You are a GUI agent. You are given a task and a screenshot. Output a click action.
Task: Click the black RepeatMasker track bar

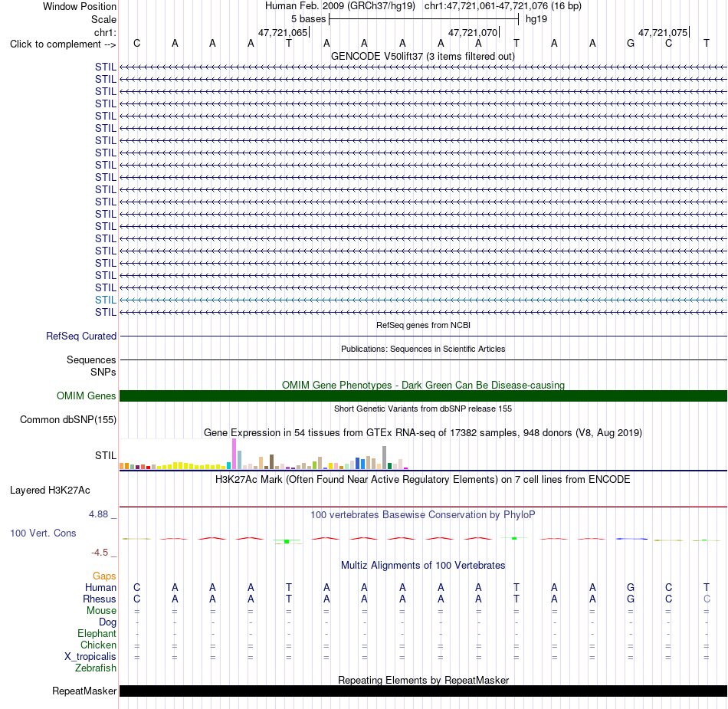coord(423,691)
